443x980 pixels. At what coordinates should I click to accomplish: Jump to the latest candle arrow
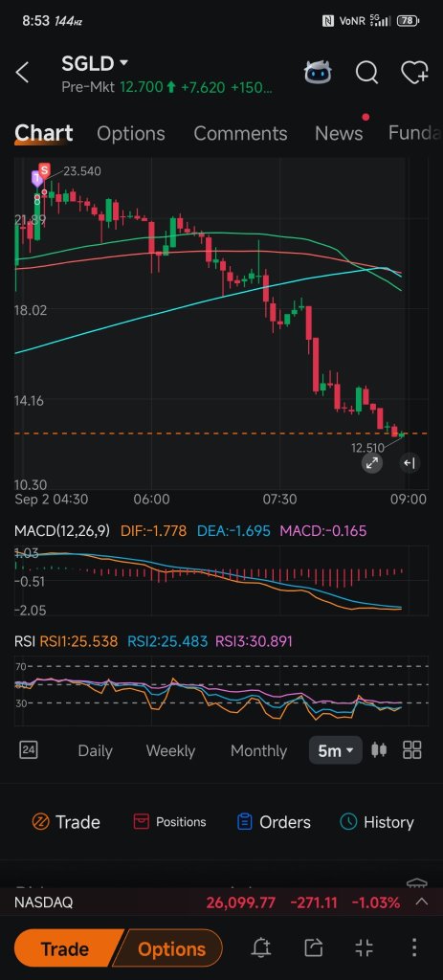coord(410,463)
